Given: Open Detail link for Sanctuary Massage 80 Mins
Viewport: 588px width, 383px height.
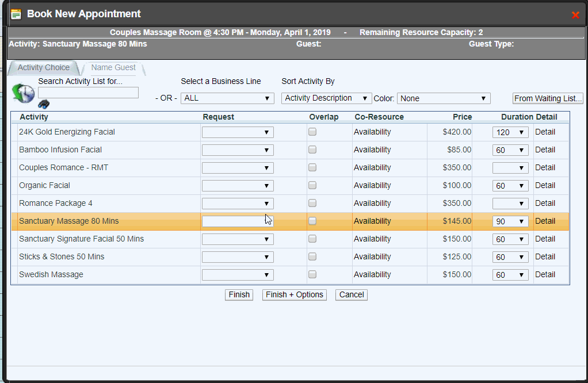Looking at the screenshot, I should [545, 221].
